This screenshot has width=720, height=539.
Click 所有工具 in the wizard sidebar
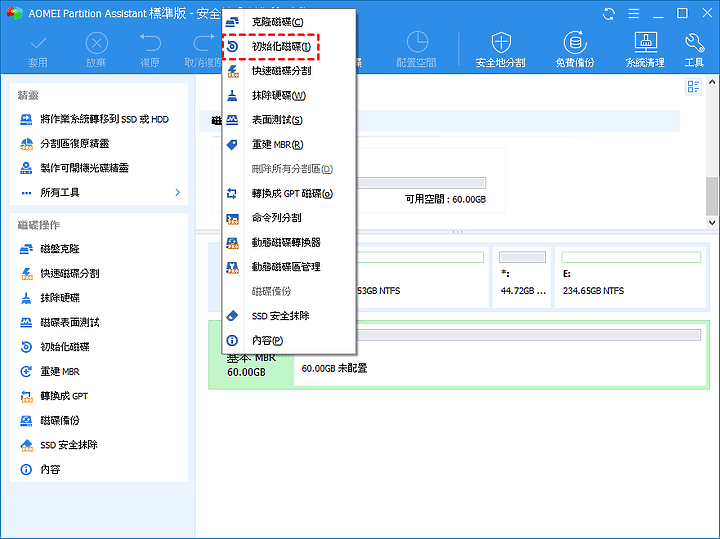(60, 192)
